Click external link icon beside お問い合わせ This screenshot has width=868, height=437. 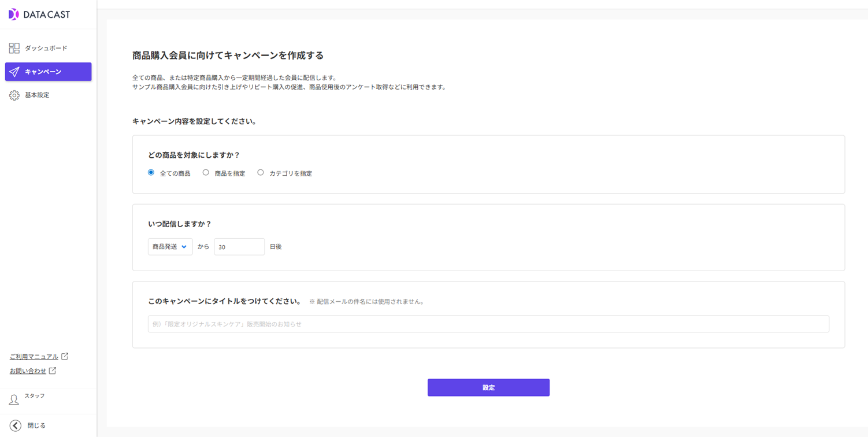pos(53,371)
